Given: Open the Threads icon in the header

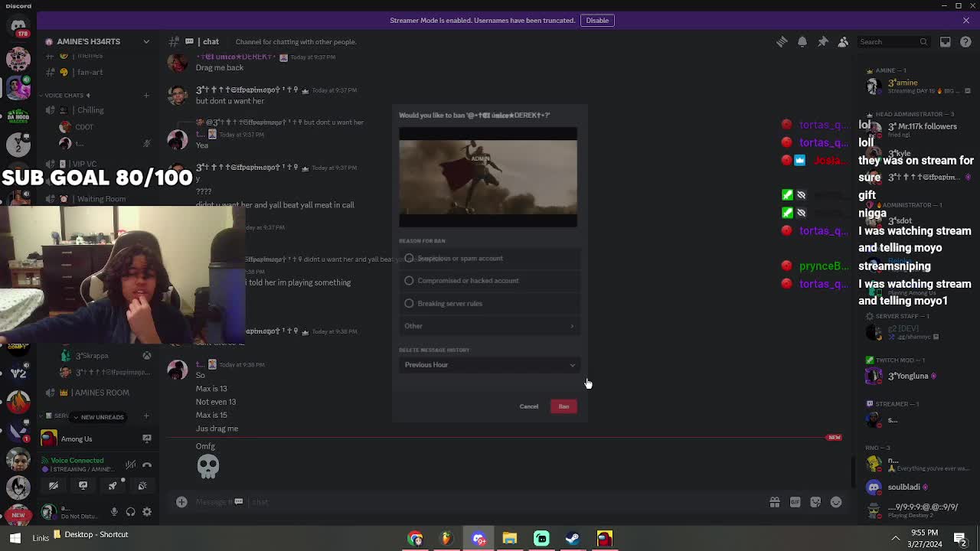Looking at the screenshot, I should pos(782,41).
